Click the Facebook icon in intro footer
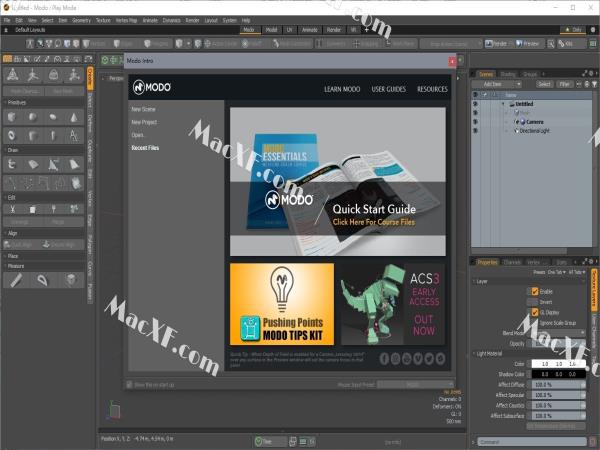 click(384, 359)
